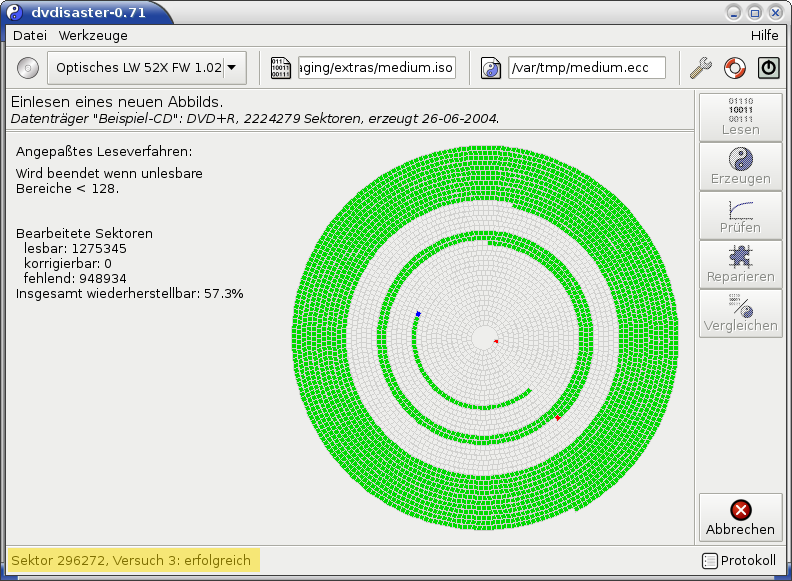792x581 pixels.
Task: Abort reading with Abbrechen button
Action: 740,517
